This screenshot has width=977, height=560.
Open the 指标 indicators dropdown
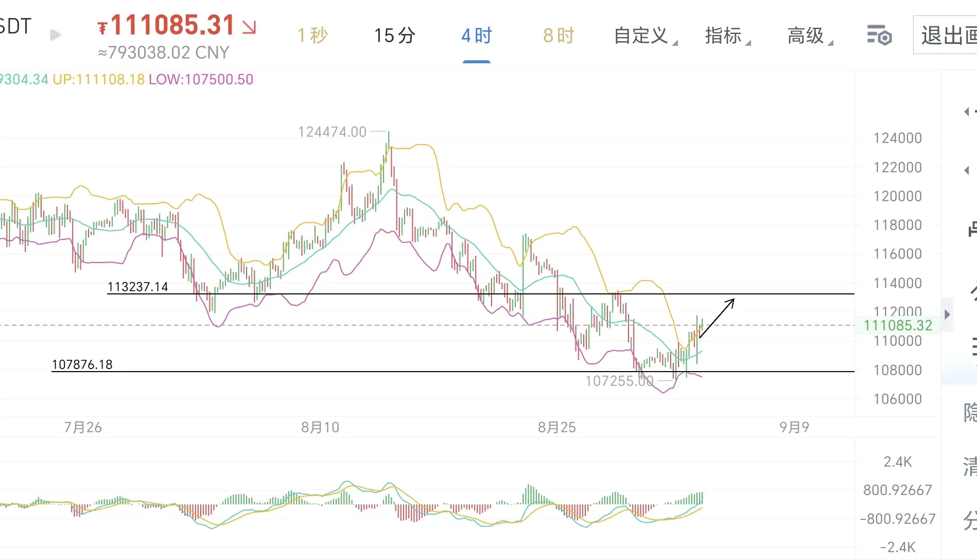pos(727,36)
